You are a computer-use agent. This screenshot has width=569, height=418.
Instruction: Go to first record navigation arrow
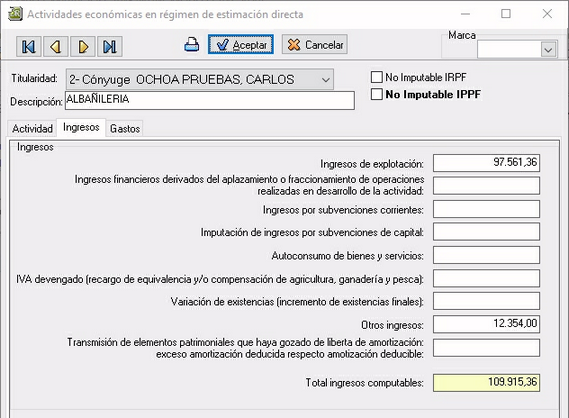(29, 46)
